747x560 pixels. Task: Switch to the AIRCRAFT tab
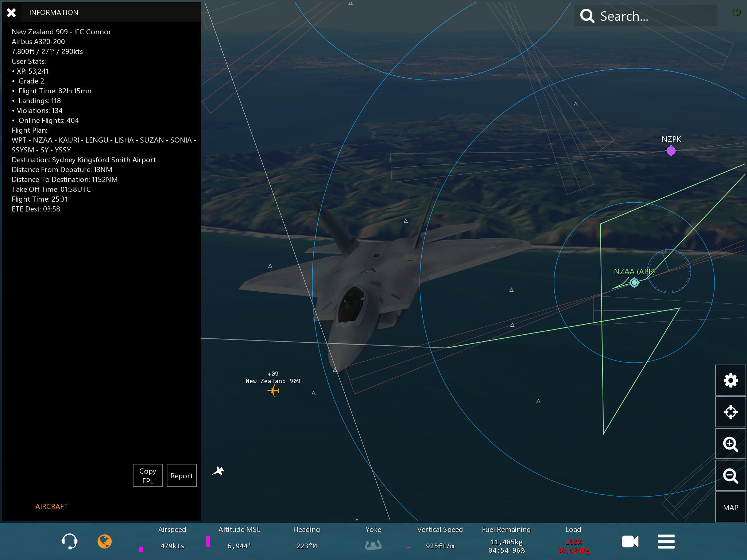pyautogui.click(x=51, y=506)
